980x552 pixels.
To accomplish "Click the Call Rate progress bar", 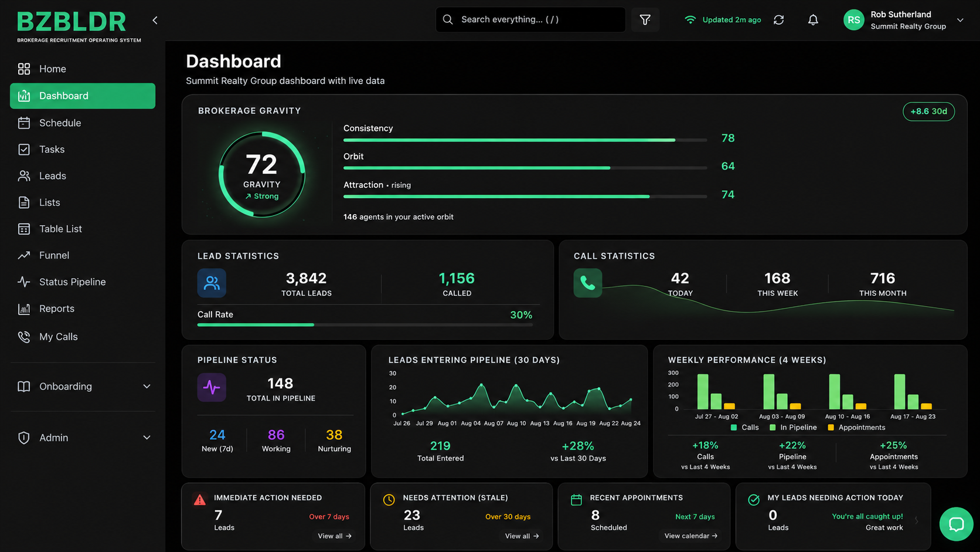I will (x=365, y=324).
